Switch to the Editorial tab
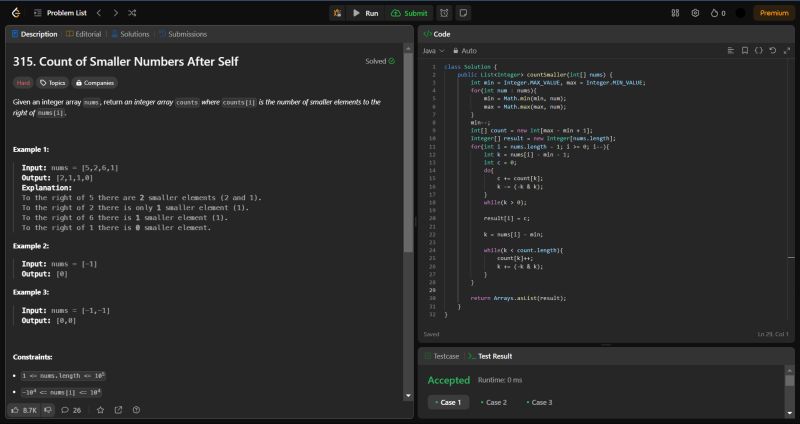Viewport: 800px width, 424px height. click(x=84, y=34)
